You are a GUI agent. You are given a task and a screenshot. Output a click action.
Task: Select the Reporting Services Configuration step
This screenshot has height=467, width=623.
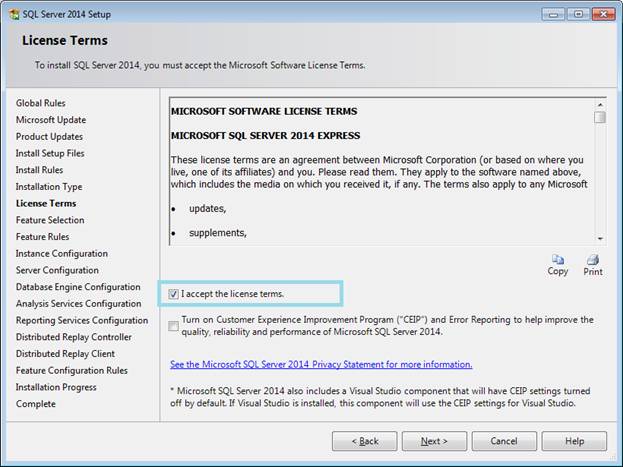(x=82, y=320)
